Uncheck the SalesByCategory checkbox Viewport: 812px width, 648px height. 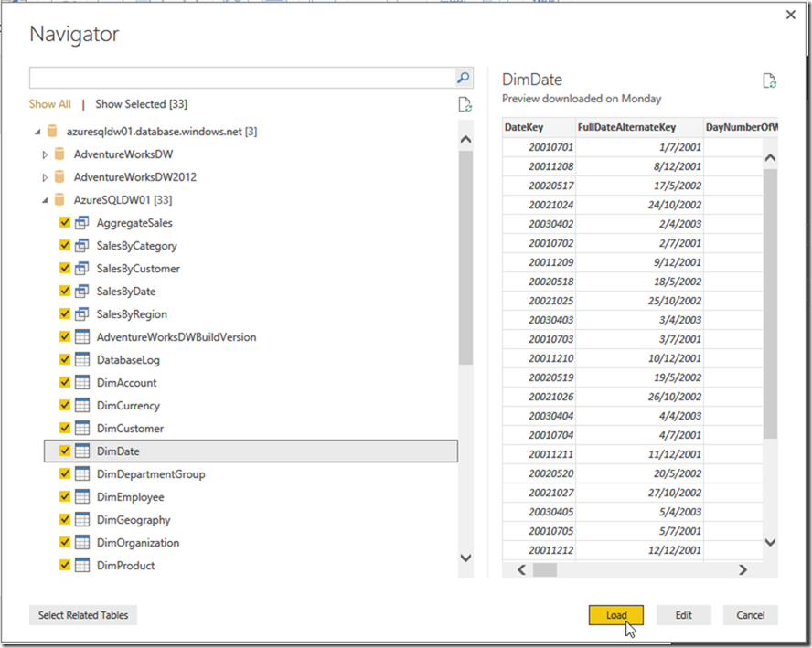[x=65, y=245]
